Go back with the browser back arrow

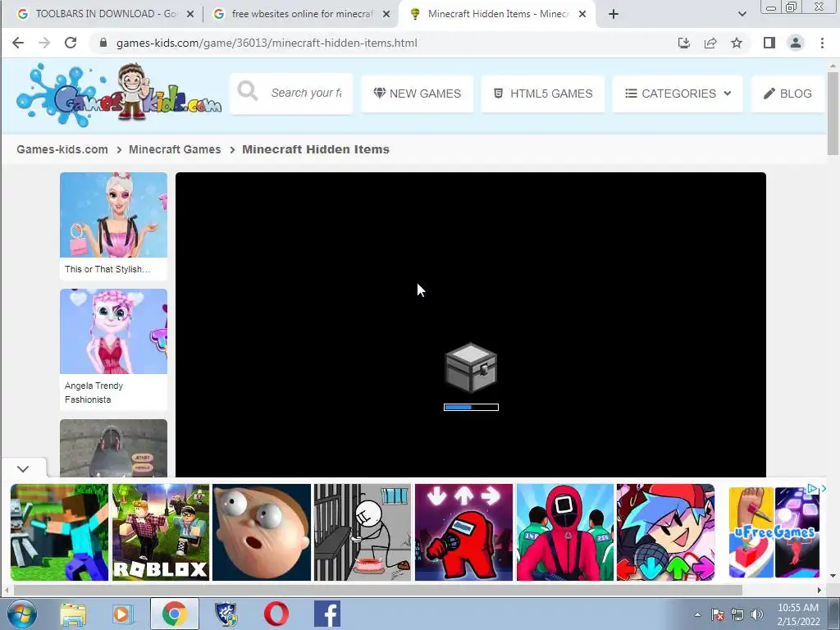pos(18,43)
